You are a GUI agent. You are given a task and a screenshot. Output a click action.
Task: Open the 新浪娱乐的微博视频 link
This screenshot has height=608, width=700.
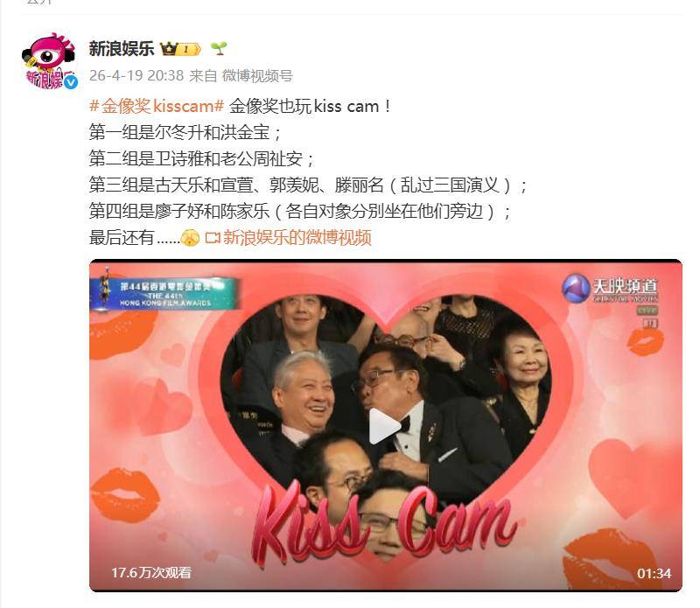(x=297, y=237)
